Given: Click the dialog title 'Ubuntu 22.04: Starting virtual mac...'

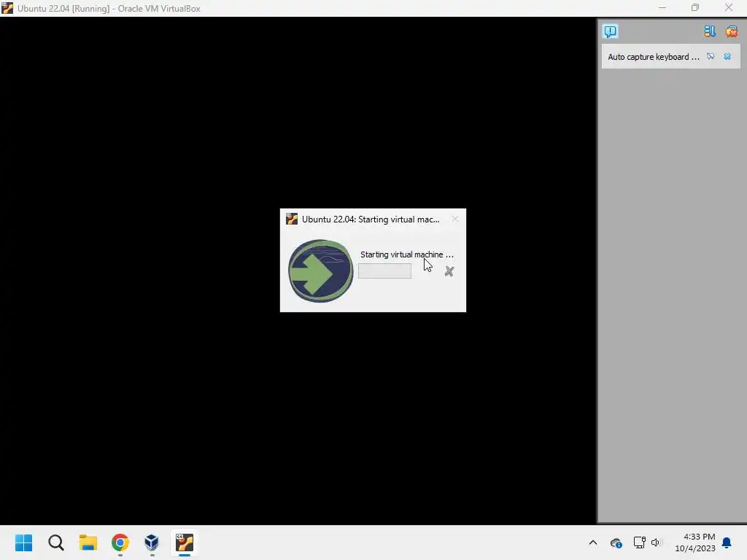Looking at the screenshot, I should point(371,219).
